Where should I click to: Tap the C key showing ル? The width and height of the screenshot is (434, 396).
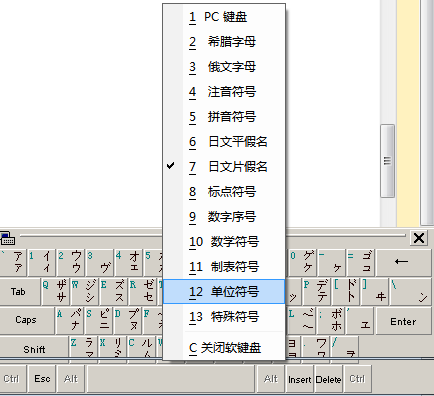(x=142, y=349)
